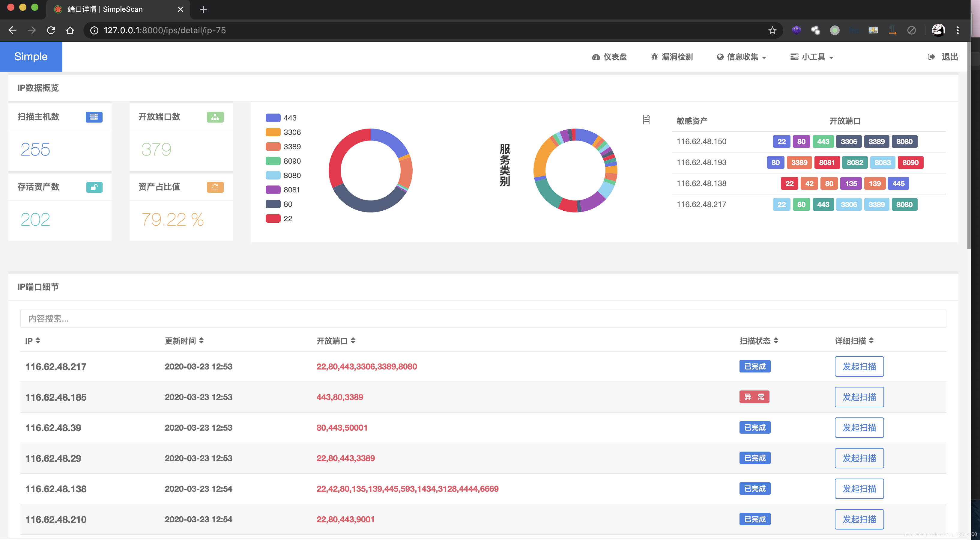Click the purple cube extension icon
This screenshot has height=540, width=980.
796,30
